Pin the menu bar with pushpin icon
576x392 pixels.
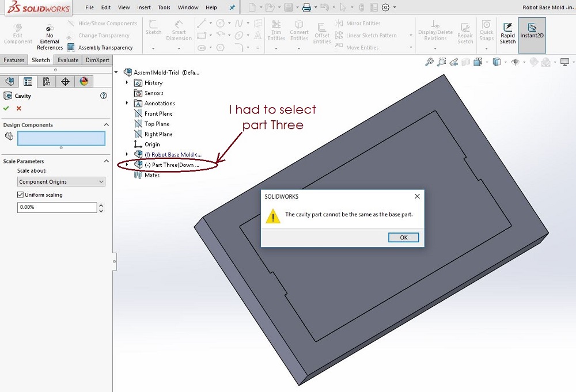pyautogui.click(x=232, y=7)
